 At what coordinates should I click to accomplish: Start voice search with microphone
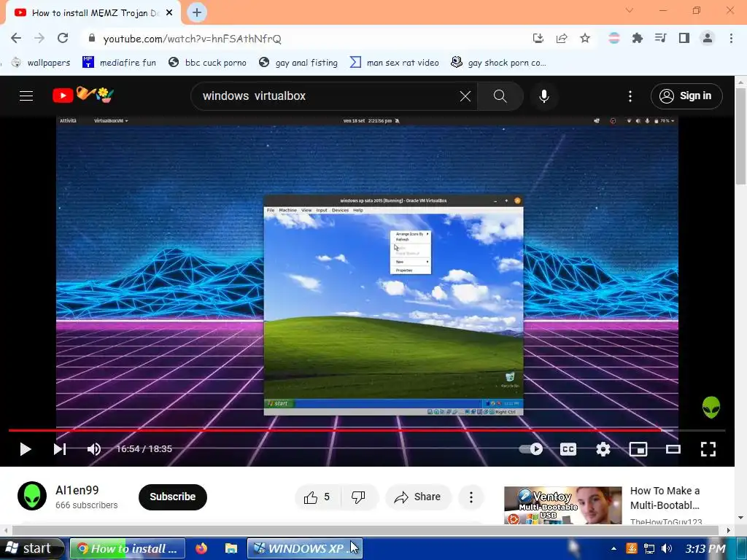tap(544, 96)
